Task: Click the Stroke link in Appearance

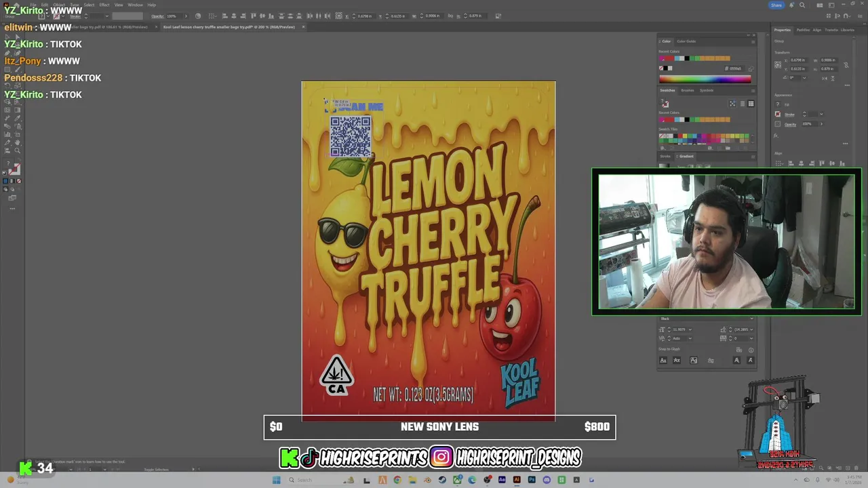Action: click(789, 115)
